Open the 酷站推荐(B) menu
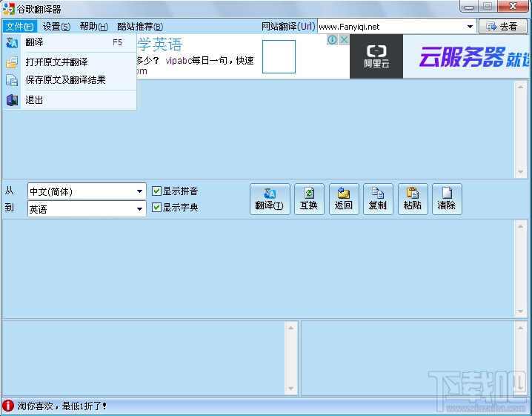This screenshot has height=416, width=532. pos(140,27)
